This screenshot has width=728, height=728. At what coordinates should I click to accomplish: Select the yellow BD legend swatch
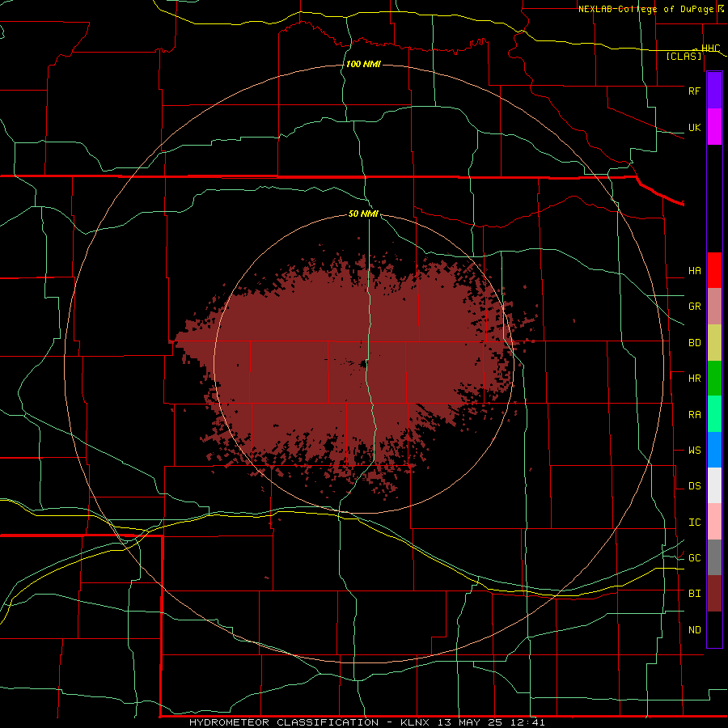coord(714,343)
